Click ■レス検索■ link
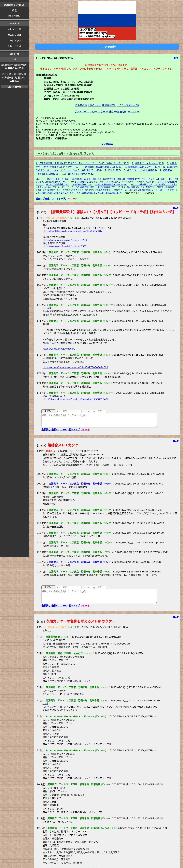Screen dimensions: 183x868 point(107,144)
